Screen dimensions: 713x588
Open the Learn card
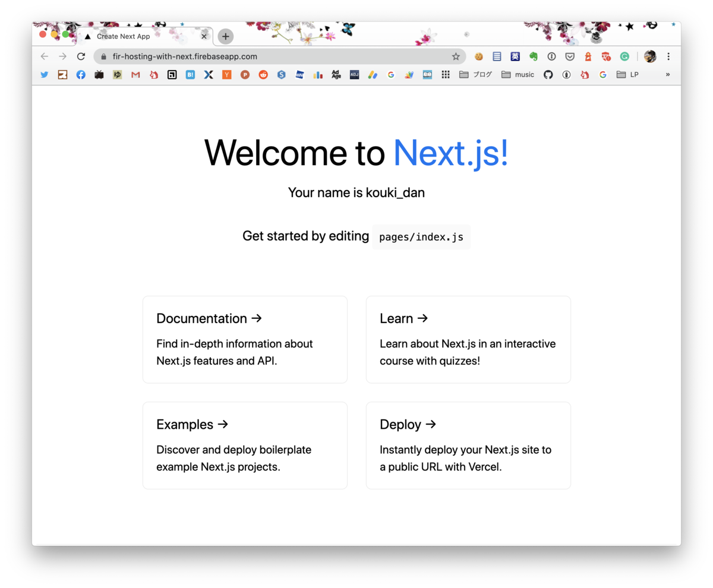pos(468,340)
